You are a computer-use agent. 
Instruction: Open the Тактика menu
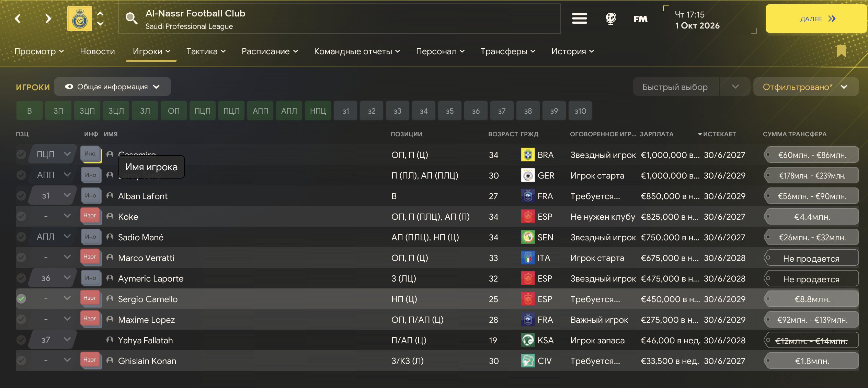pyautogui.click(x=206, y=51)
